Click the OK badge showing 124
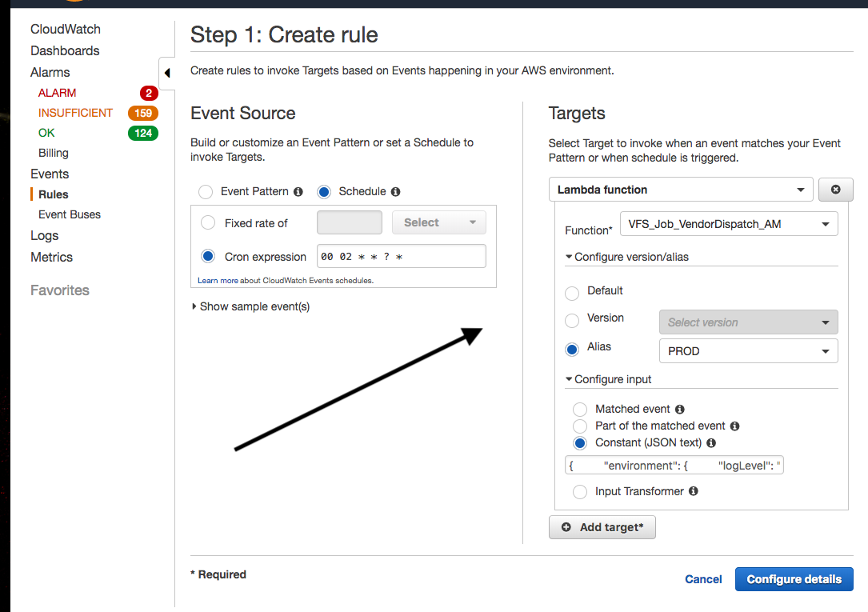868x612 pixels. coord(143,133)
